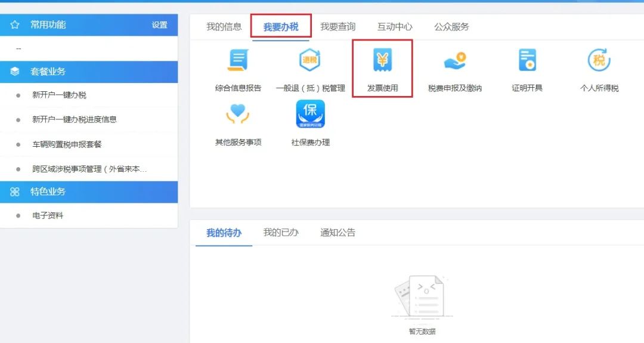Open 新开户一键办税 in the sidebar

pos(59,95)
